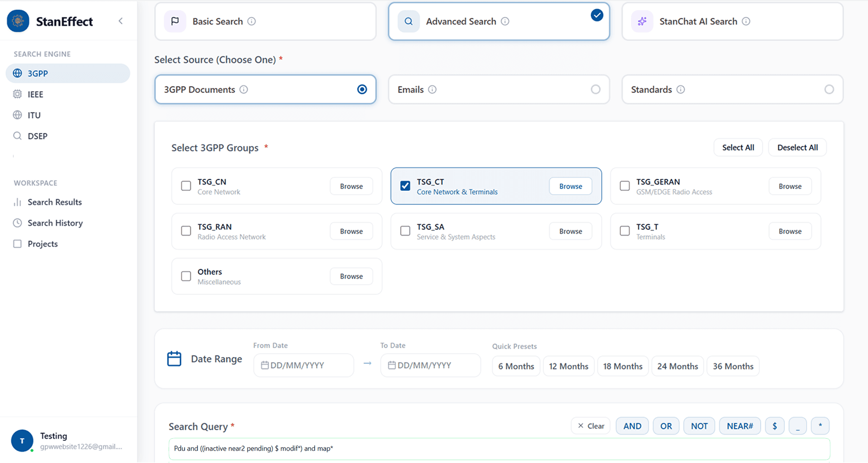Click the Testing user avatar
This screenshot has width=868, height=463.
(x=22, y=440)
